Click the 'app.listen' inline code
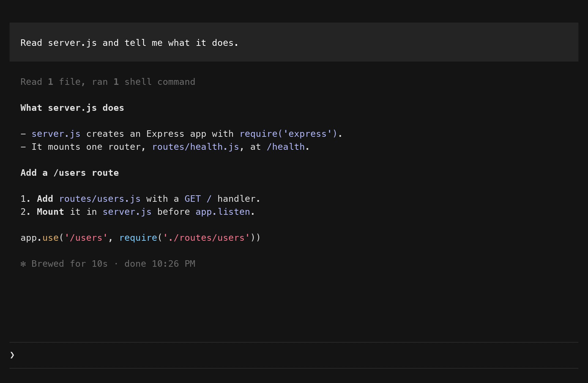The image size is (588, 383). [223, 212]
